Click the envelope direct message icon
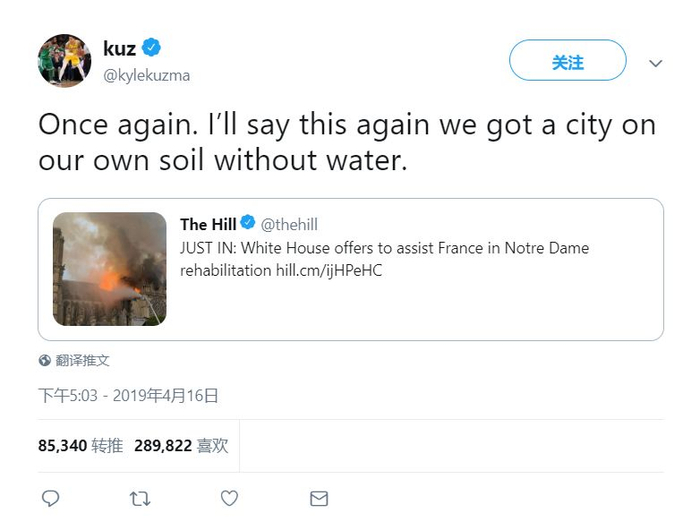 (x=319, y=497)
